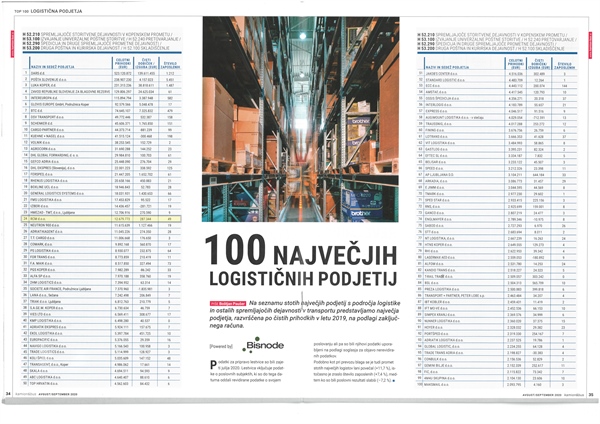Click 'AP LJUBLJANA D.D.' row

497,174
